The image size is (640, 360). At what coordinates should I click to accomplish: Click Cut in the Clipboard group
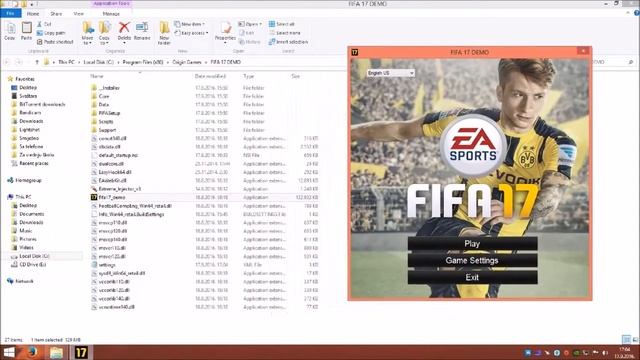[x=44, y=24]
